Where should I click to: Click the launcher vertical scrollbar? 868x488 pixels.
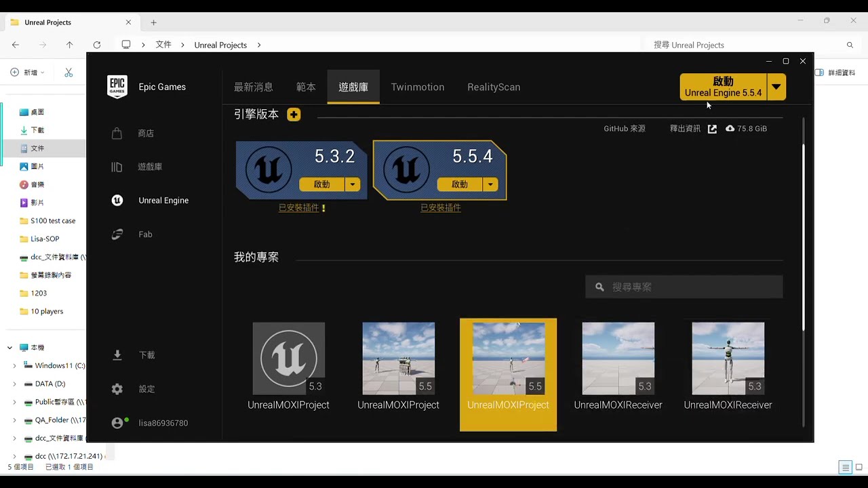pos(804,237)
